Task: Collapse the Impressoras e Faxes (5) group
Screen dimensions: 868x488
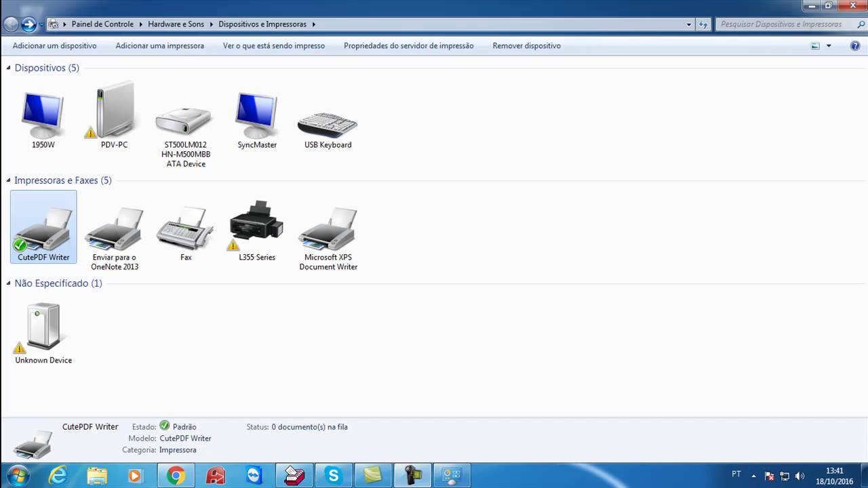Action: (x=9, y=180)
